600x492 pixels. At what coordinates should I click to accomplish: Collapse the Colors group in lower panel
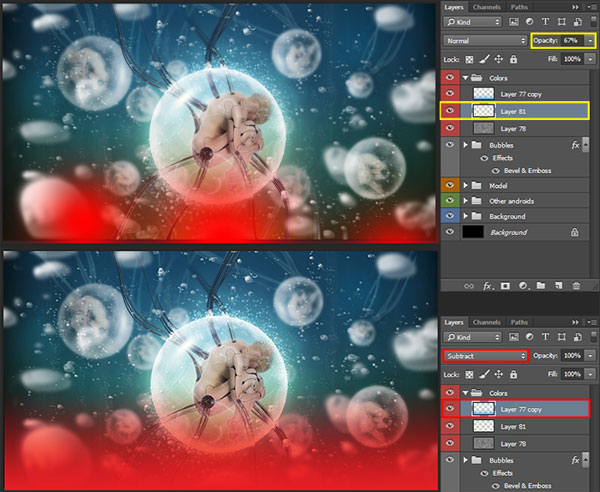[x=465, y=393]
